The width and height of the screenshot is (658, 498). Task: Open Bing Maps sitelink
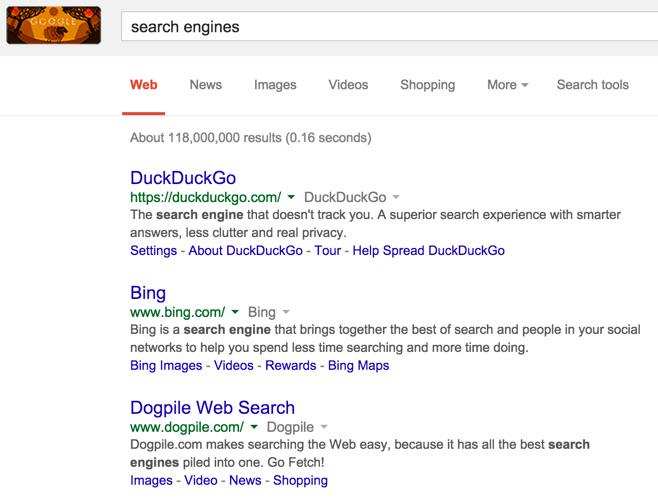[358, 365]
